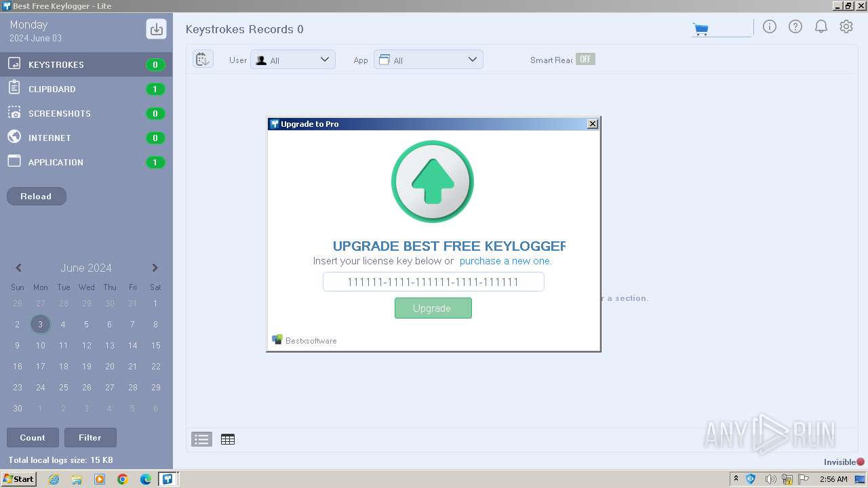The height and width of the screenshot is (488, 868).
Task: Click the Count button
Action: [x=33, y=438]
